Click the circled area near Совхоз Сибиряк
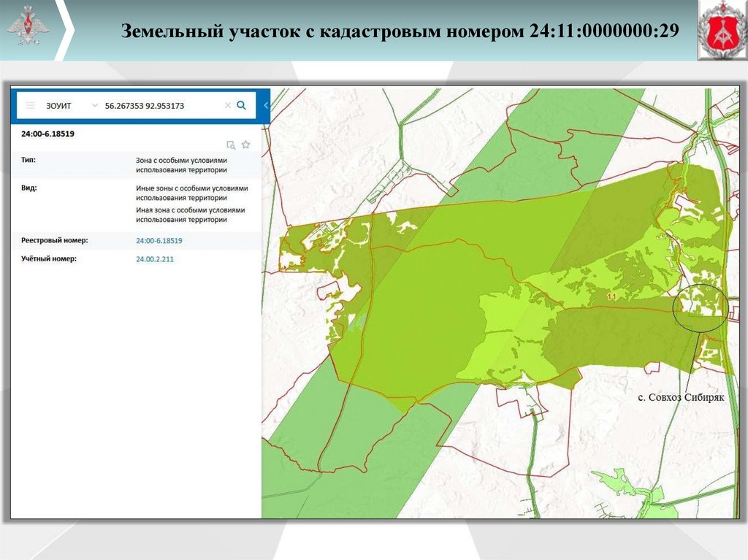748x560 pixels. pyautogui.click(x=700, y=307)
